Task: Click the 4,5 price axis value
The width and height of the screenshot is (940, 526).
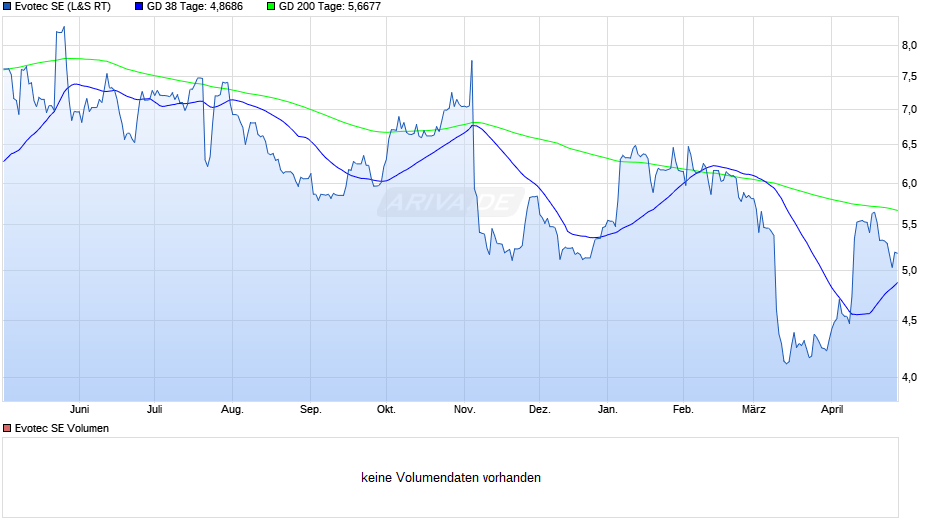Action: [909, 321]
